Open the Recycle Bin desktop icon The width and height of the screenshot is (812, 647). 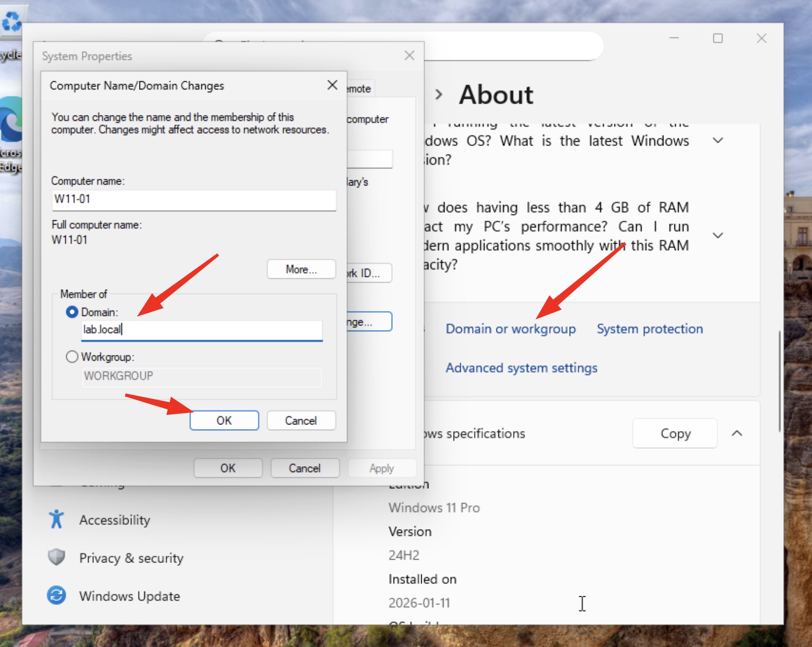(x=10, y=23)
